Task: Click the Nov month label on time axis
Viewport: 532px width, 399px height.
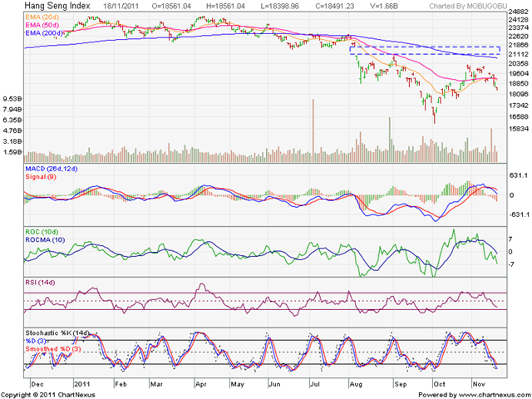Action: click(x=479, y=384)
